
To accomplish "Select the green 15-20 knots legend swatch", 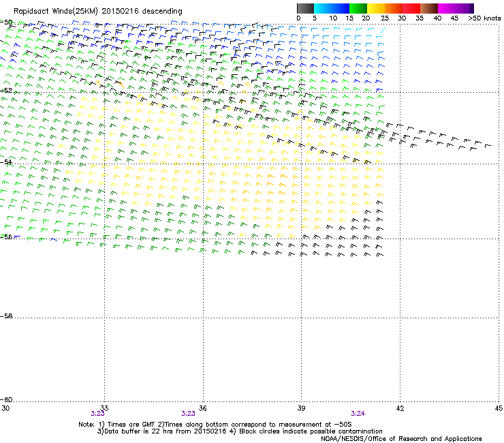I will [x=358, y=8].
